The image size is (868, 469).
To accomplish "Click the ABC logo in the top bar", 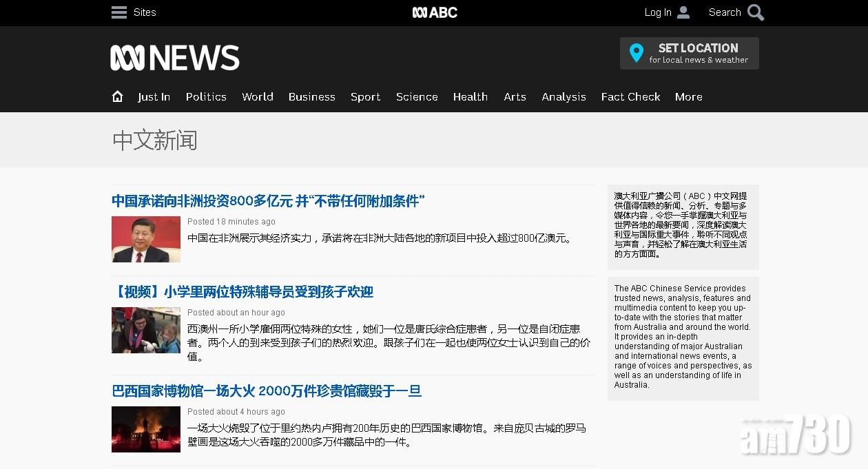I will pyautogui.click(x=434, y=12).
